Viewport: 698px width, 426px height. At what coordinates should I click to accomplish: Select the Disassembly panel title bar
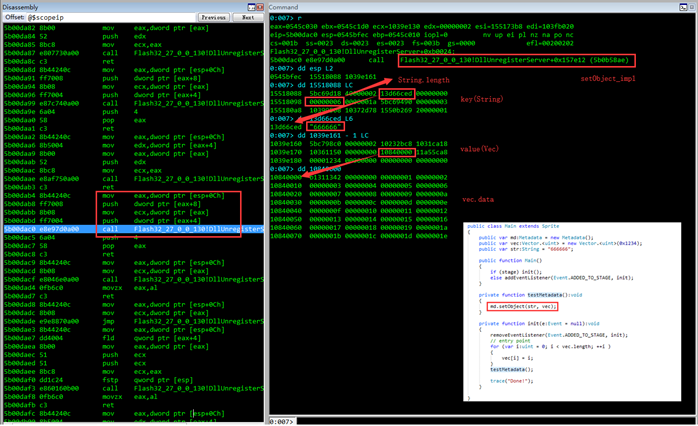(125, 7)
